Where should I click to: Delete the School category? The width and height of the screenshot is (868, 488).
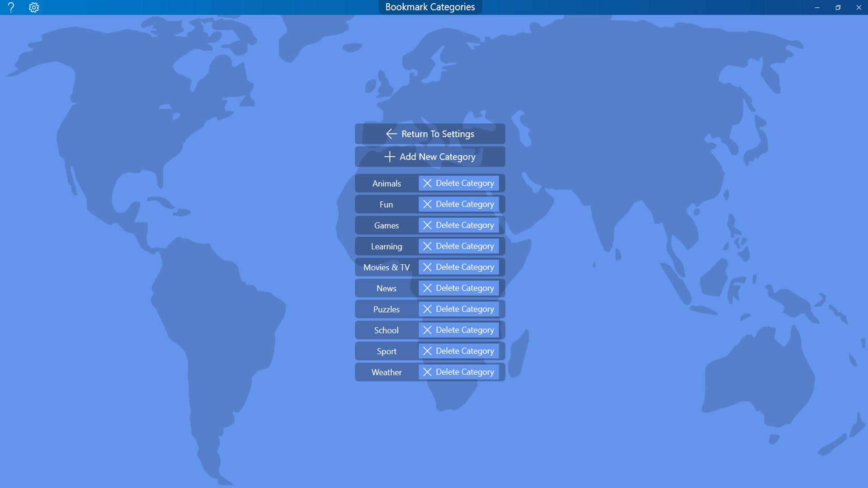tap(458, 330)
